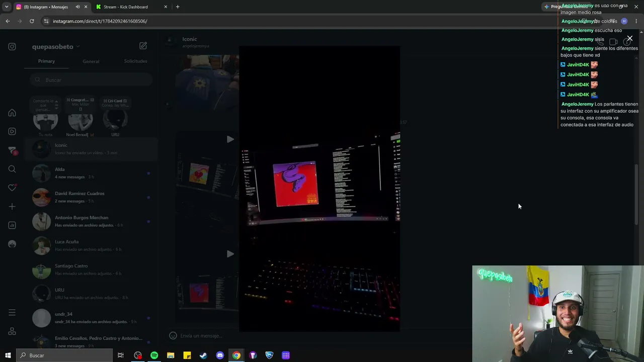Image resolution: width=644 pixels, height=362 pixels.
Task: Switch to Chrome on the taskbar
Action: coord(236,355)
